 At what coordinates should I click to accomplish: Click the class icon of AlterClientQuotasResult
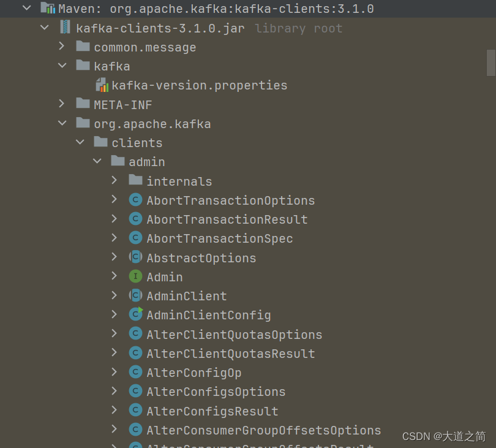pos(135,353)
